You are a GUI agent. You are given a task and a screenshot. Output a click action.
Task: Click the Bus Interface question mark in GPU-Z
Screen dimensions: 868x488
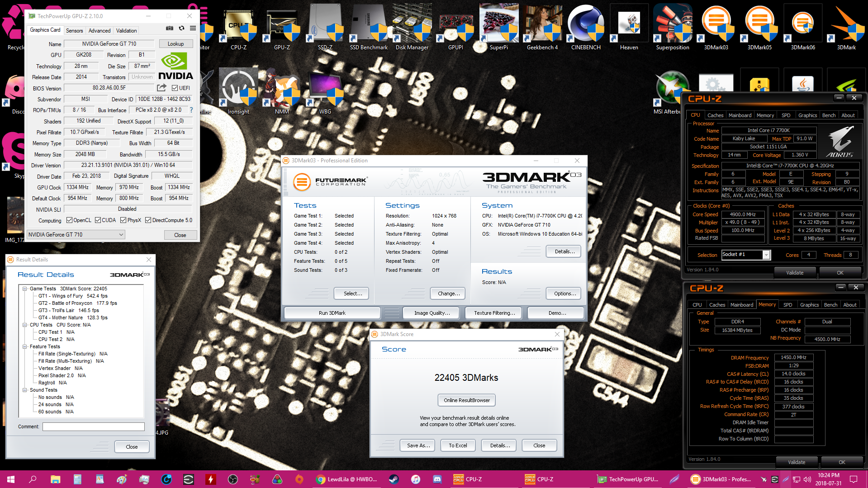coord(191,110)
